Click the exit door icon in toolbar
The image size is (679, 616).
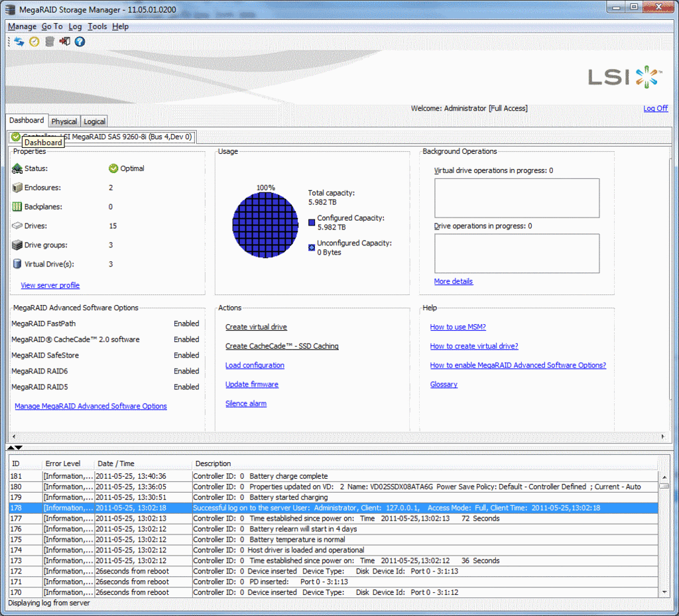(64, 42)
